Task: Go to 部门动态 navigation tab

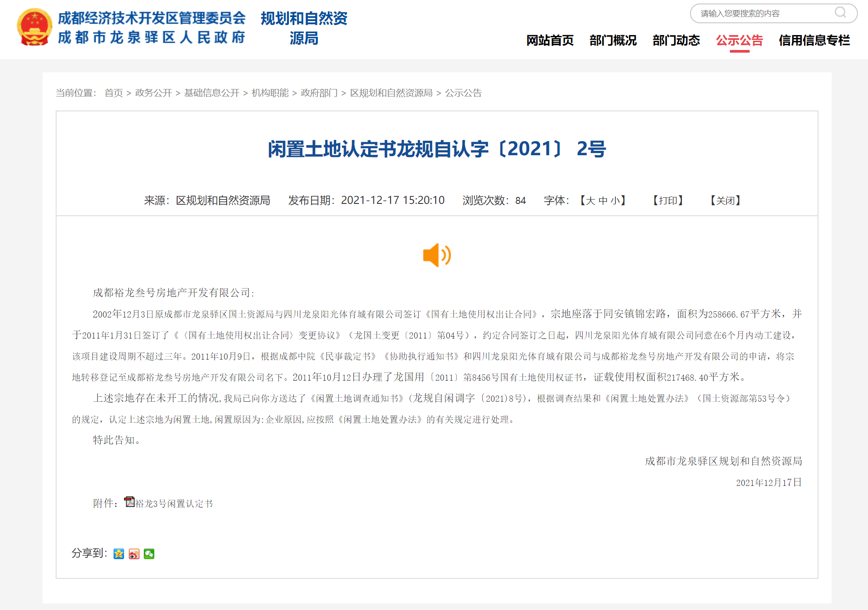Action: [676, 40]
